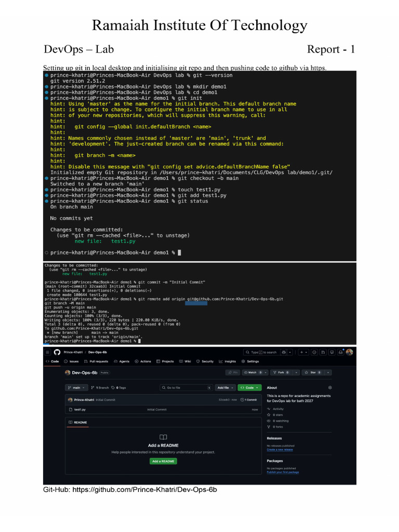
Task: Click the Public badge beside Dev-Ops-6b
Action: 104,373
